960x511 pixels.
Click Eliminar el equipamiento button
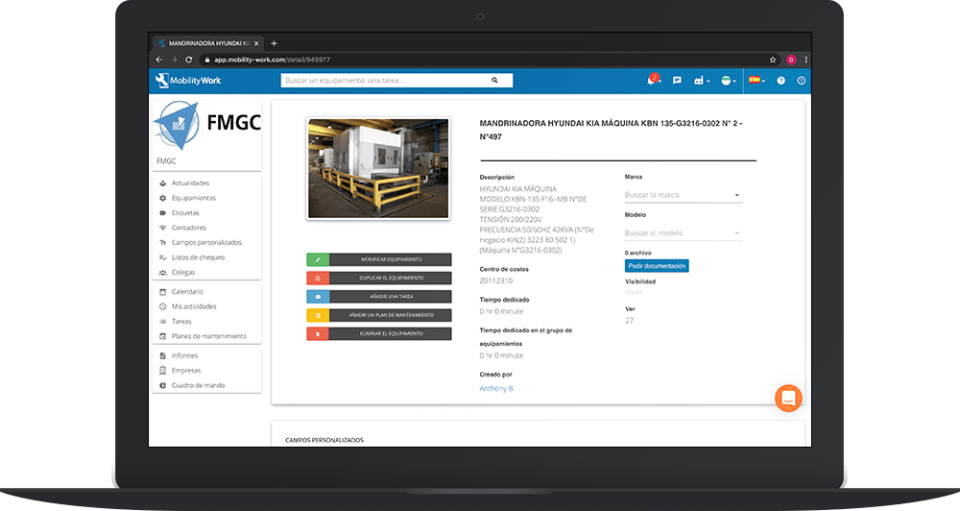coord(379,334)
